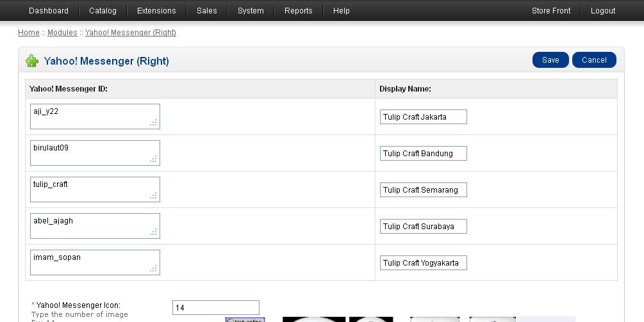Image resolution: width=644 pixels, height=322 pixels.
Task: Open the Reports menu
Action: 298,11
